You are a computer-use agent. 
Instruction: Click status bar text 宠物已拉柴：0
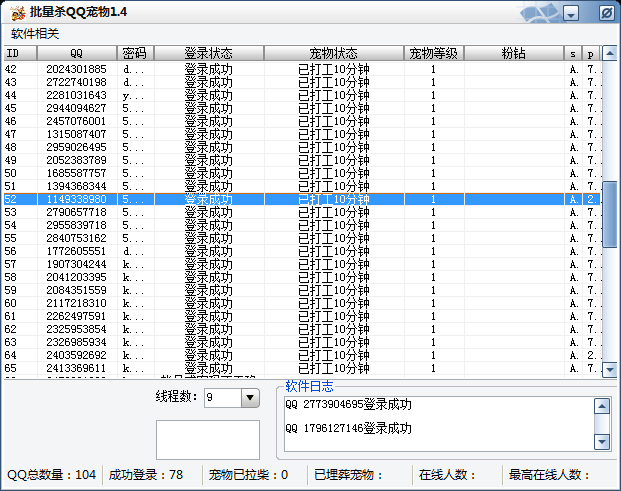[248, 475]
